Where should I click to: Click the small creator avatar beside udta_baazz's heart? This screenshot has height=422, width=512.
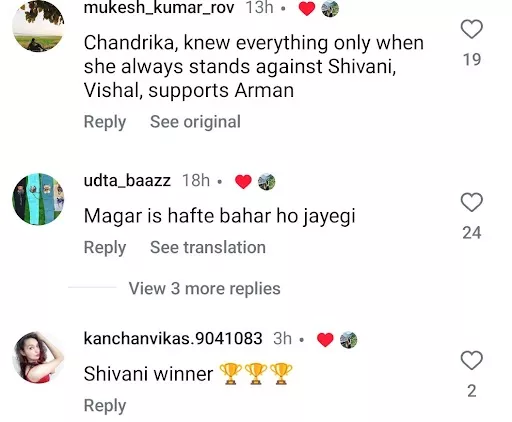[x=267, y=182]
